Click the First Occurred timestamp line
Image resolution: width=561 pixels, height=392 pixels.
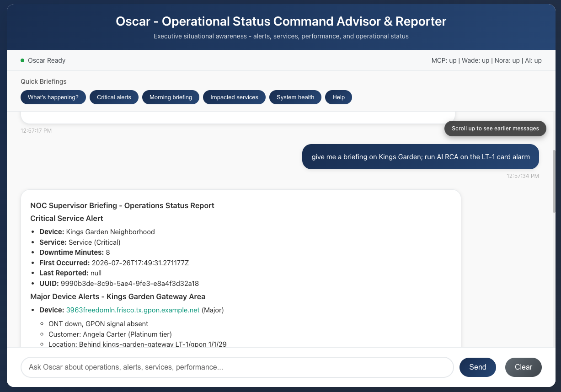[114, 263]
